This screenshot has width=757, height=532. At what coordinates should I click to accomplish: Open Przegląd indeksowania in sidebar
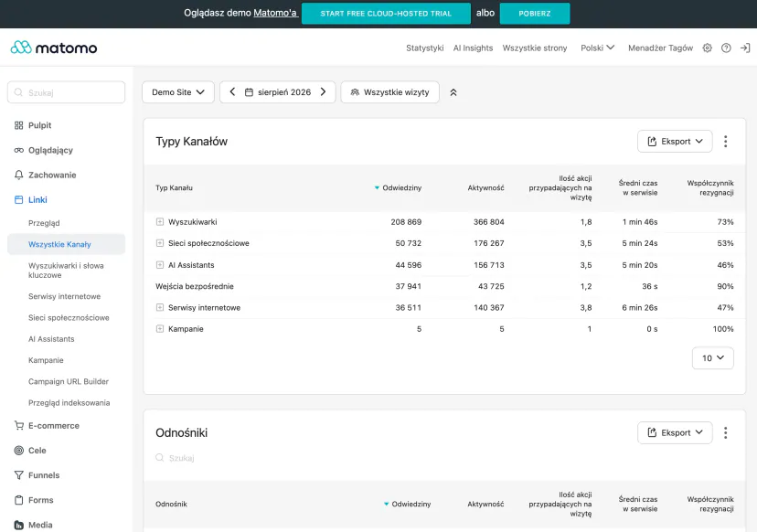click(69, 402)
